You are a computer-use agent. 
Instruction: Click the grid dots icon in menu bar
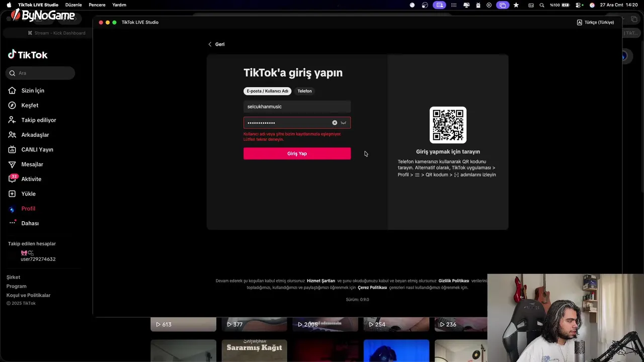tap(454, 5)
